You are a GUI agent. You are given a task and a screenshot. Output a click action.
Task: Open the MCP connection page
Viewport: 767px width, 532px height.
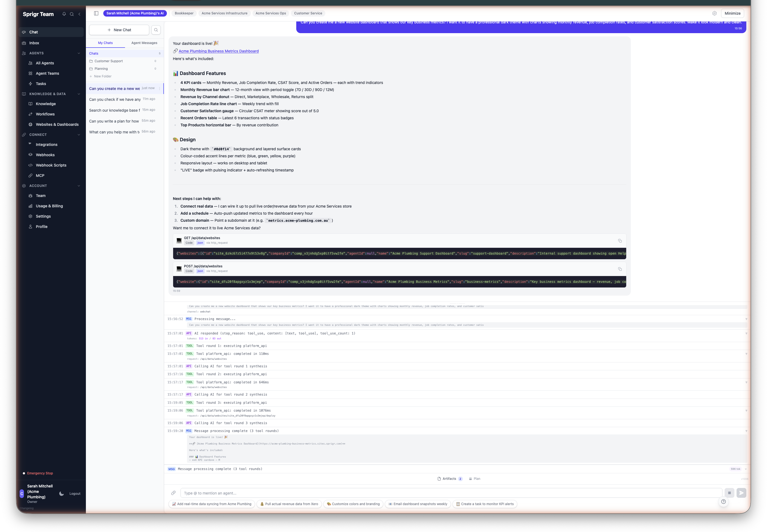pyautogui.click(x=40, y=175)
